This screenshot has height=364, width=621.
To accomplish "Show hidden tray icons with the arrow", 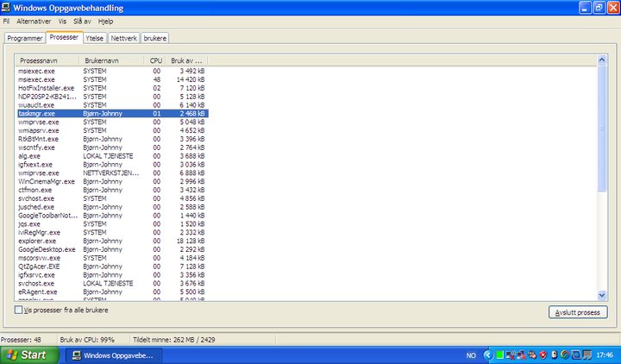I will tap(488, 355).
